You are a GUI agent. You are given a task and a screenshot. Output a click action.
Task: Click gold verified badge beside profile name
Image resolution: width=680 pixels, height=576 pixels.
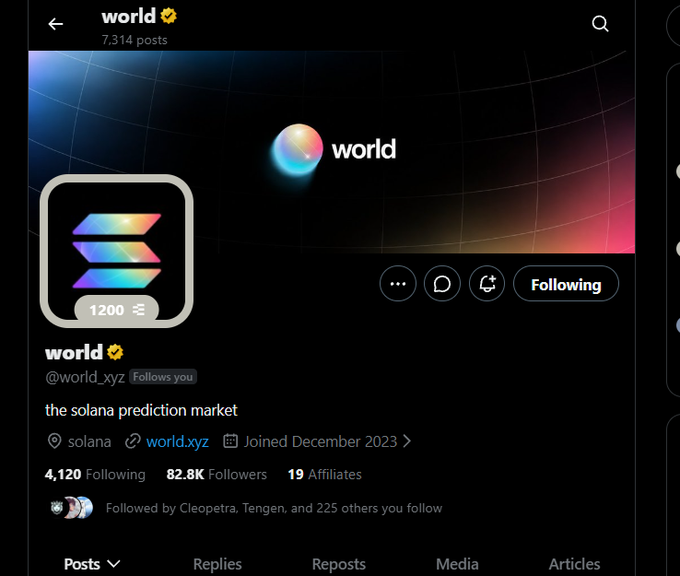click(x=115, y=352)
